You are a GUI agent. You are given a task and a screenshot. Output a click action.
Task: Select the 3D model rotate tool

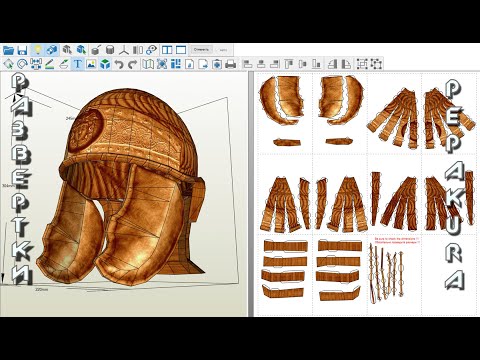tap(67, 50)
